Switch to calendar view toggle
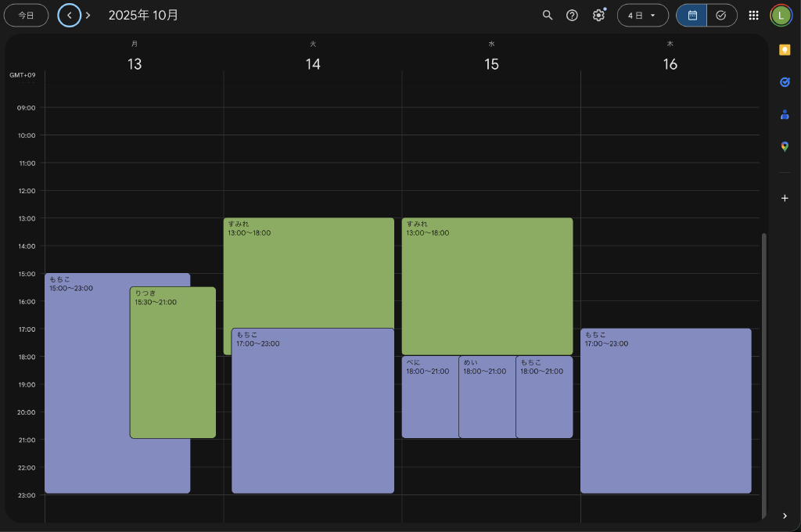The height and width of the screenshot is (532, 801). [691, 16]
